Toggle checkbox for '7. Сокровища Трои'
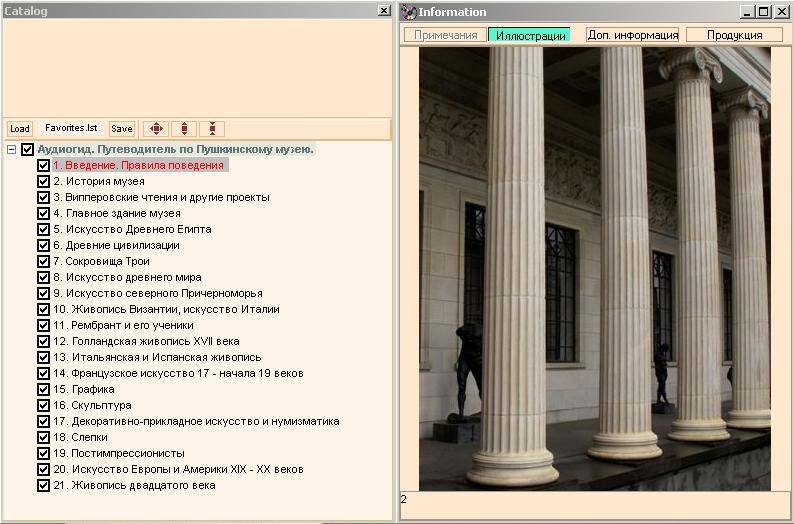The height and width of the screenshot is (524, 794). point(43,261)
